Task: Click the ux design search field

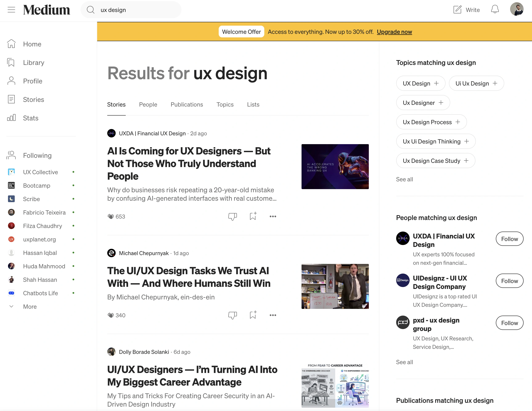Action: tap(131, 10)
